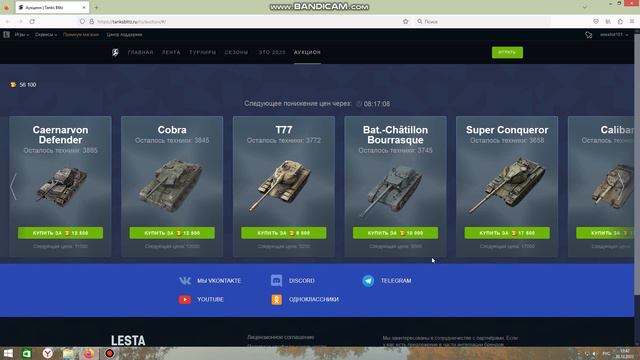This screenshot has height=360, width=640.
Task: Click the Lesta logo in top bar
Action: click(7, 35)
